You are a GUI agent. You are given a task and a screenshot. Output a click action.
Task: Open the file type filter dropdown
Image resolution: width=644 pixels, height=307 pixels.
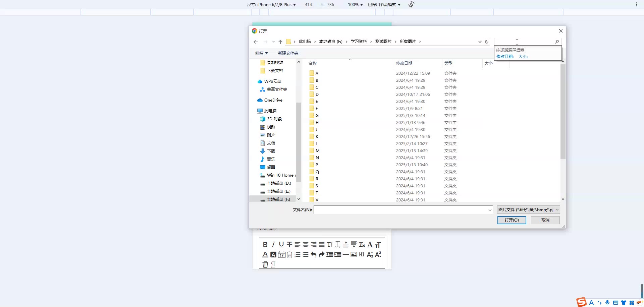pos(529,210)
